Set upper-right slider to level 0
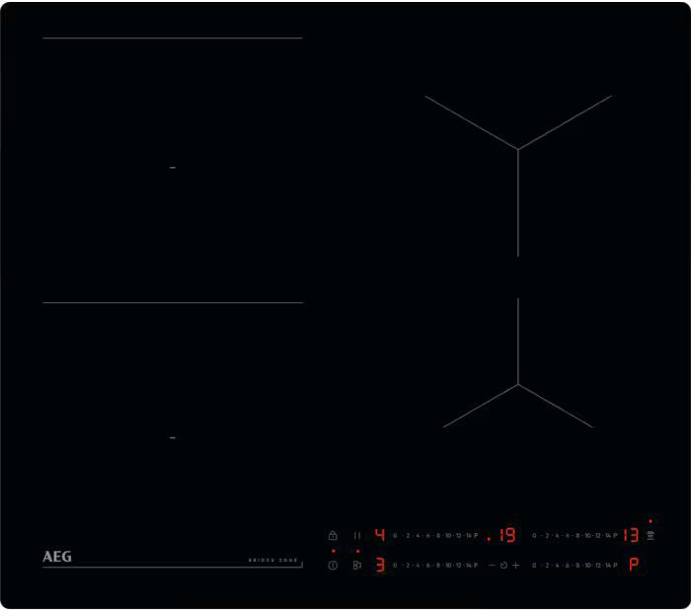The image size is (691, 616). coord(534,535)
